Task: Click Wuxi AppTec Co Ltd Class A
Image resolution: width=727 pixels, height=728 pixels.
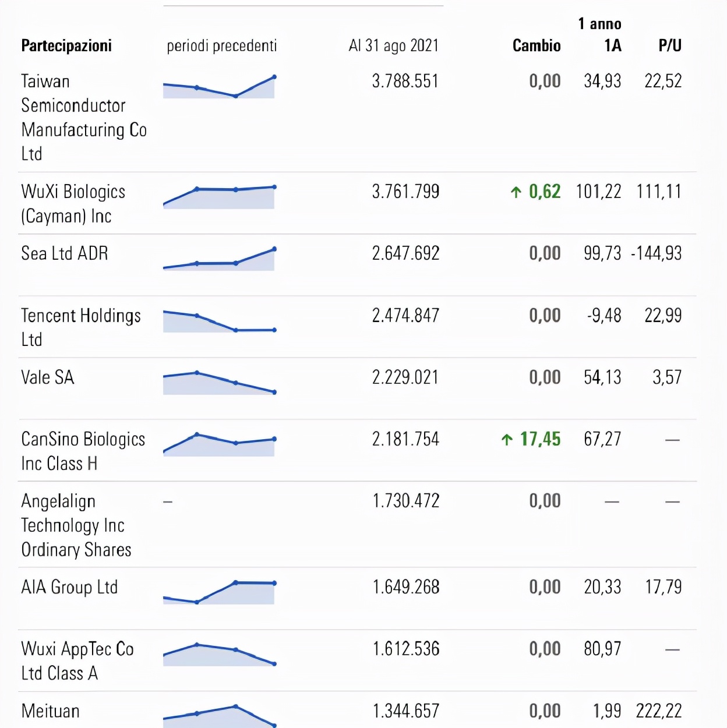Action: [77, 660]
